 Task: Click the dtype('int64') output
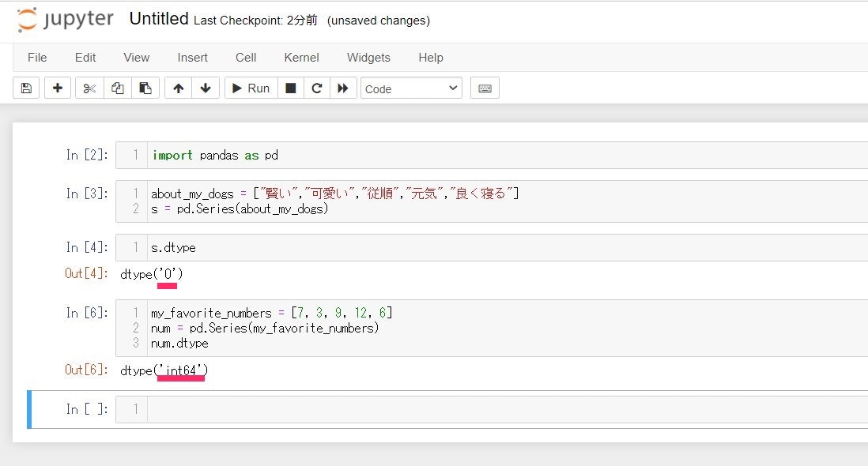click(164, 370)
